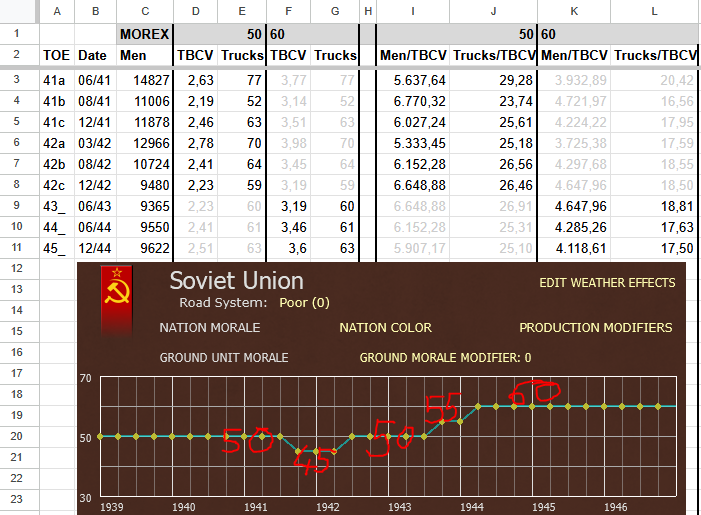The height and width of the screenshot is (515, 701).
Task: Click Men/TBCV header in column K
Action: tap(574, 55)
